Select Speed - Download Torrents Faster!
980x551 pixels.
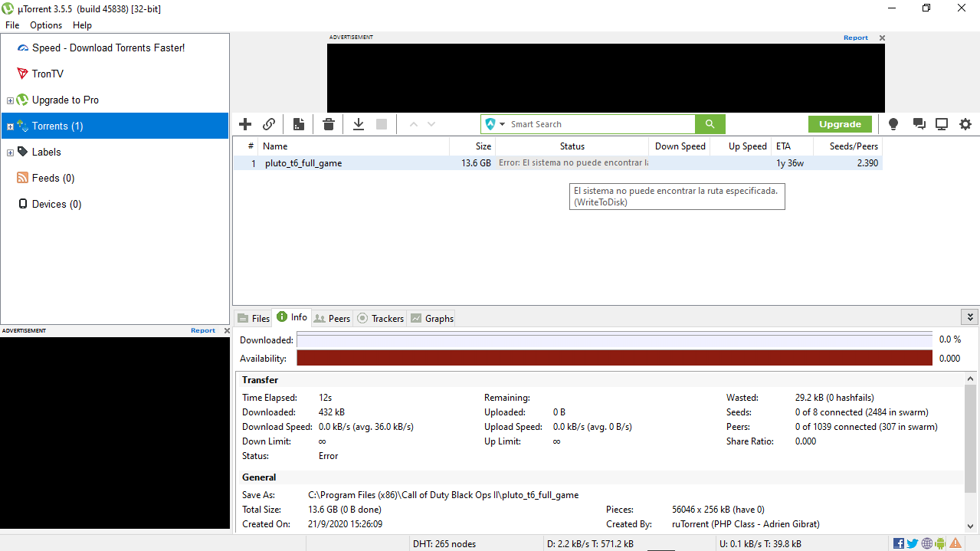108,48
